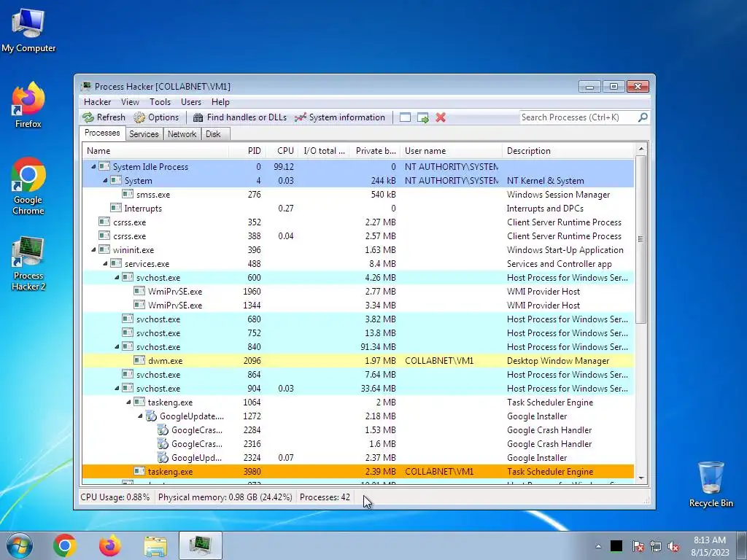This screenshot has height=560, width=747.
Task: Click icon of taskeng.exe PID 3980
Action: point(139,472)
